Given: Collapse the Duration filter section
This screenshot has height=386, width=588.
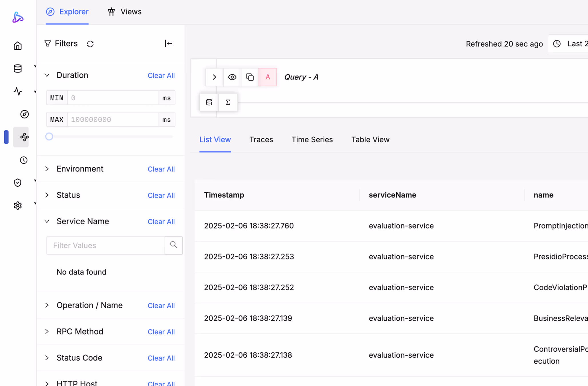Looking at the screenshot, I should 47,75.
